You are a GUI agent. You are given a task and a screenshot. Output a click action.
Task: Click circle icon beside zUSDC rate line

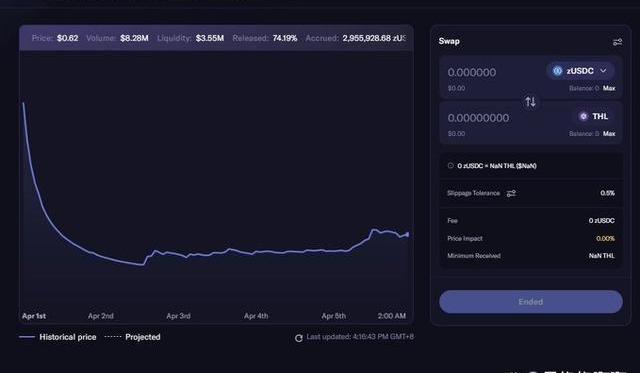(451, 166)
